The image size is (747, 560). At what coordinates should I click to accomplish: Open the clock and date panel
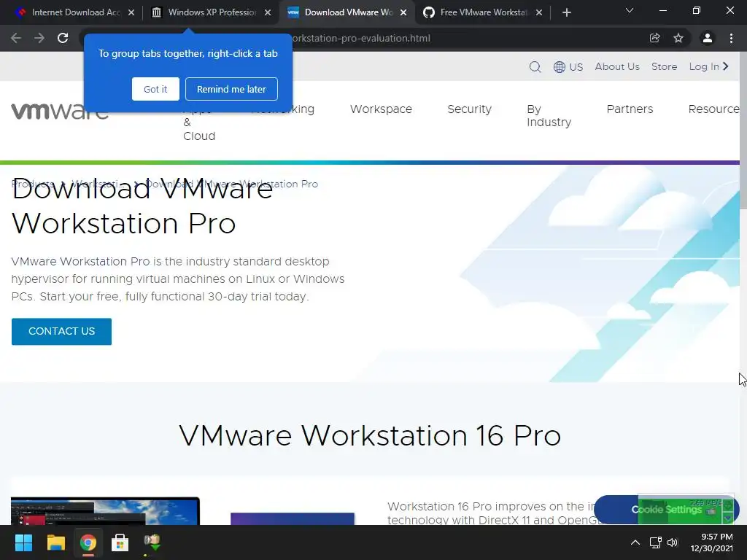coord(712,542)
